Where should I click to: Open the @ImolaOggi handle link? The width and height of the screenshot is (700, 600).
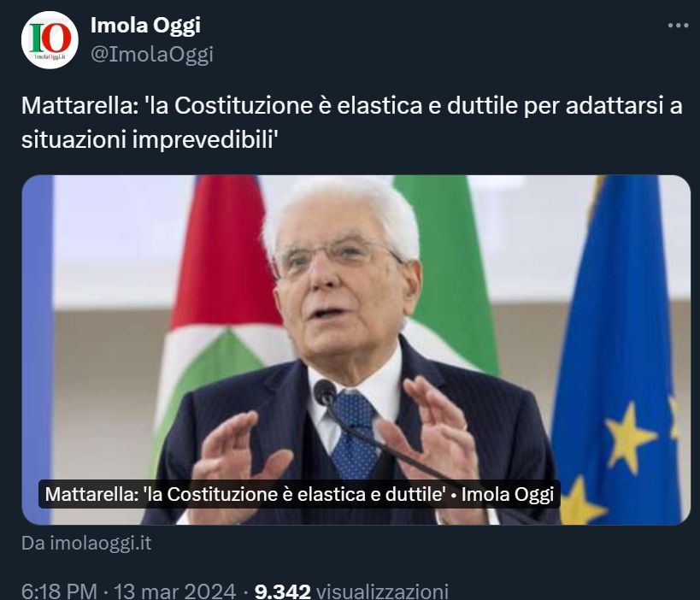[152, 55]
